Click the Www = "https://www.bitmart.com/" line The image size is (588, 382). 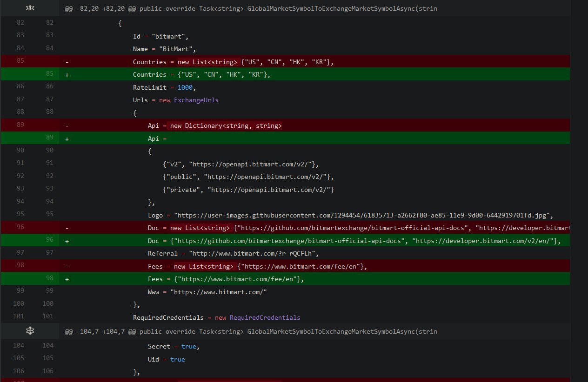pos(207,292)
